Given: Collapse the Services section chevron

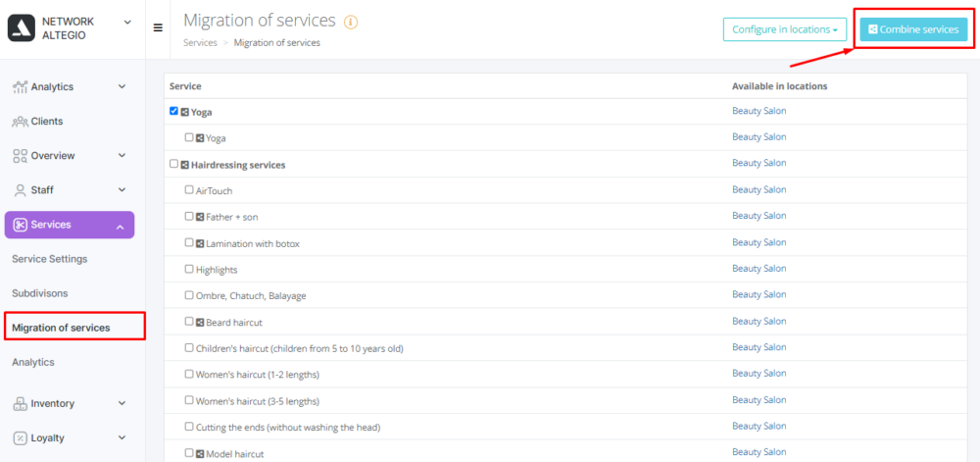Looking at the screenshot, I should [x=120, y=226].
